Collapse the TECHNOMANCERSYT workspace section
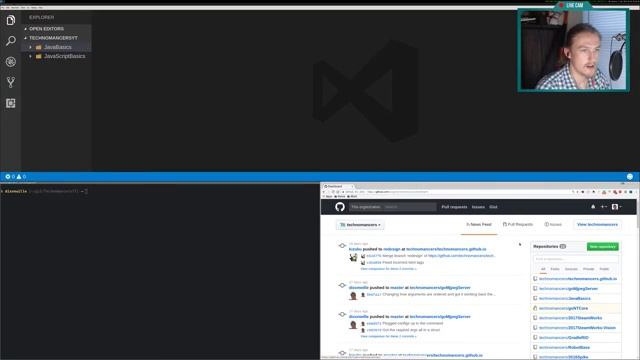 pos(26,38)
